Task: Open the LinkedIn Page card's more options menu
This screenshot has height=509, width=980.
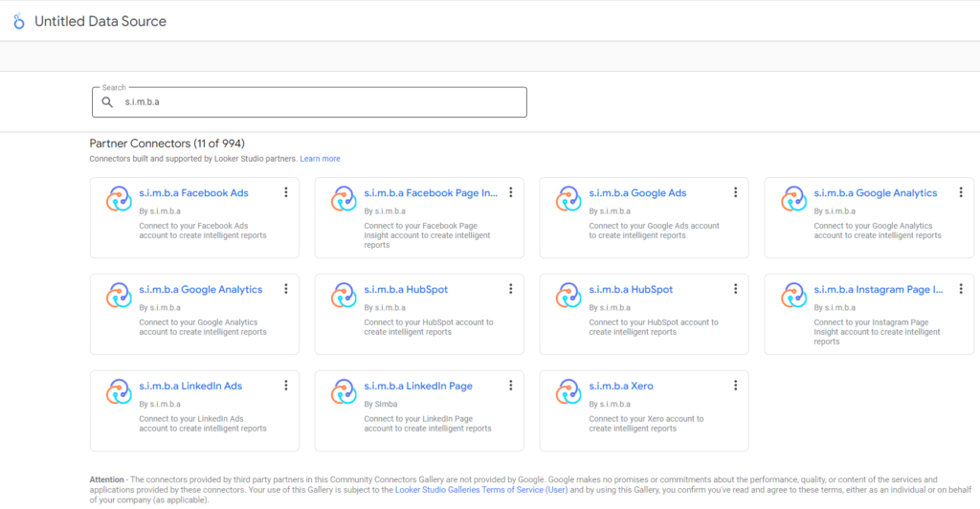Action: (x=511, y=386)
